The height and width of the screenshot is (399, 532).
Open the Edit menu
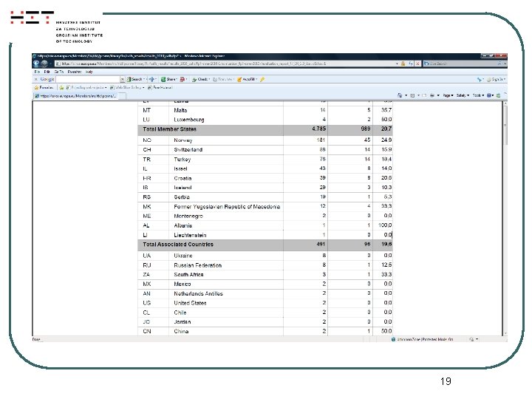(47, 72)
